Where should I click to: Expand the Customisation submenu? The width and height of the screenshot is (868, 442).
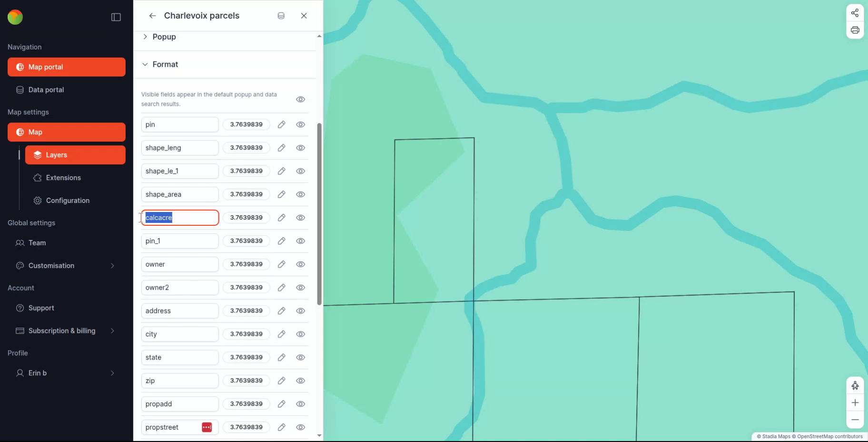112,266
